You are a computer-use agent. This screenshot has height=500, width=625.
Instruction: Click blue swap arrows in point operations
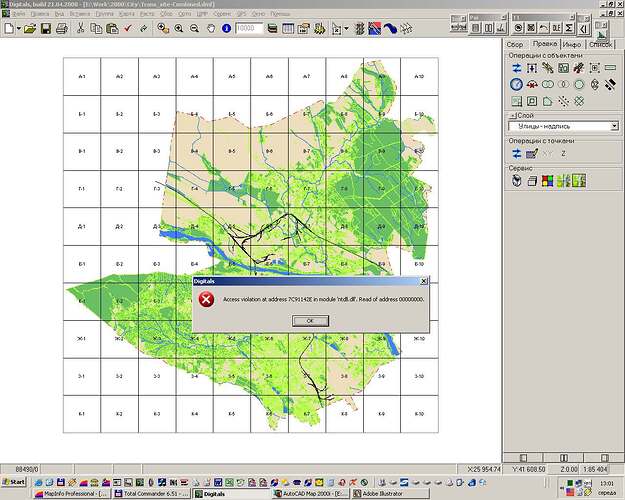(517, 154)
